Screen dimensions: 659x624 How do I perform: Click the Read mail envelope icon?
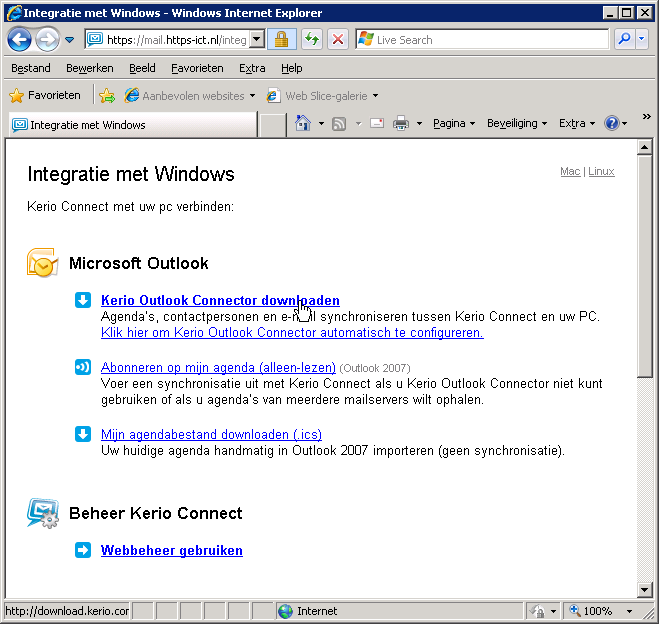coord(377,123)
